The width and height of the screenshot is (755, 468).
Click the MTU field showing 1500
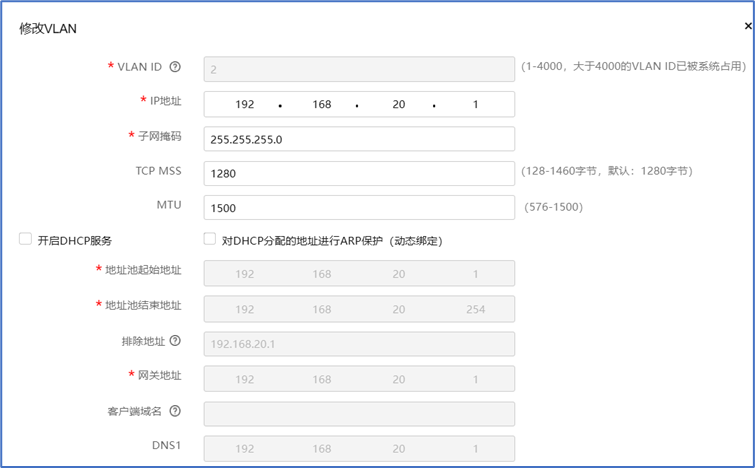click(x=359, y=208)
